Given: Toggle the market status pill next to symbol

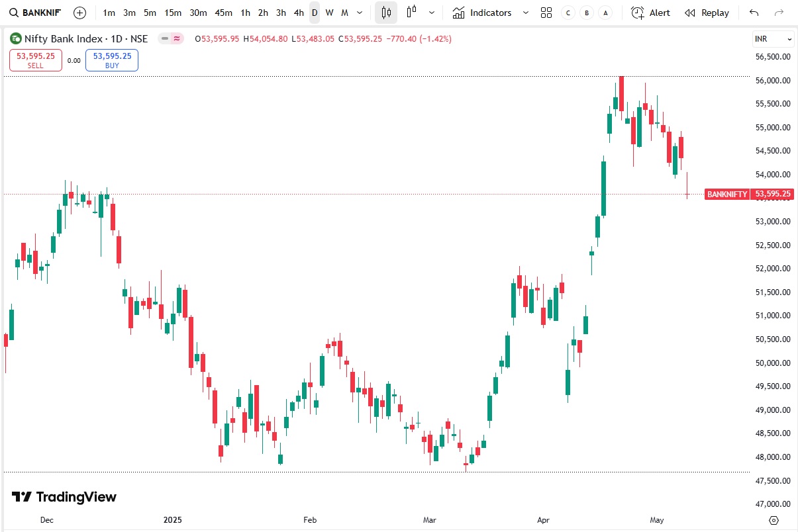Looking at the screenshot, I should 171,39.
